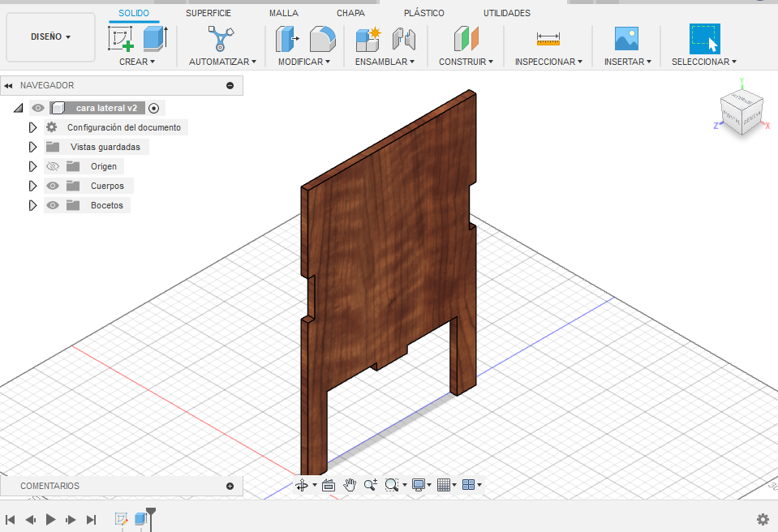Click the Fillet tool icon
The width and height of the screenshot is (778, 532).
click(322, 38)
